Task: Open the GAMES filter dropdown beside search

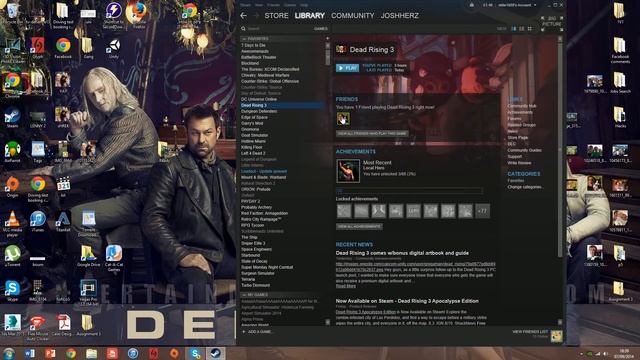Action: [x=321, y=29]
